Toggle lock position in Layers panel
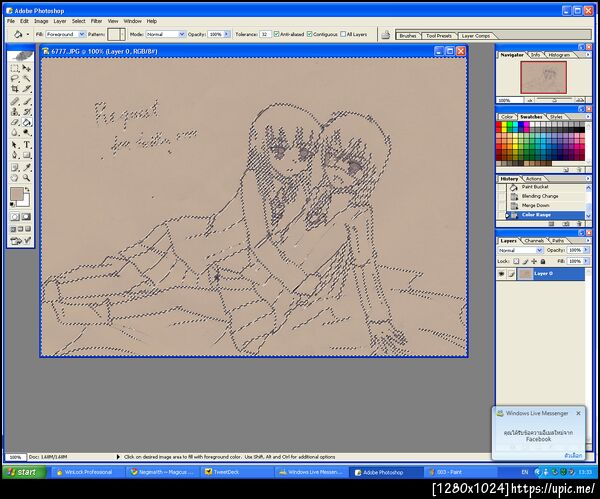Screen dimensions: 600x499 click(x=534, y=262)
